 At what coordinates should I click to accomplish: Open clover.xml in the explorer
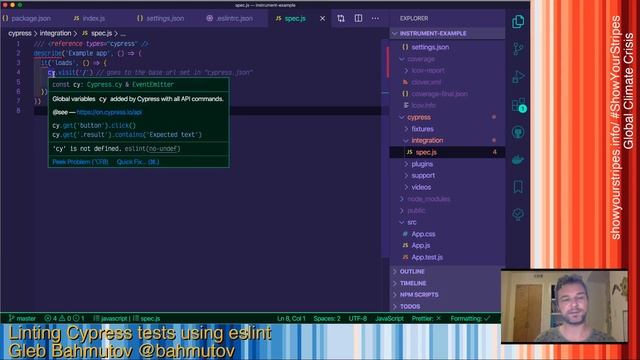[x=426, y=82]
